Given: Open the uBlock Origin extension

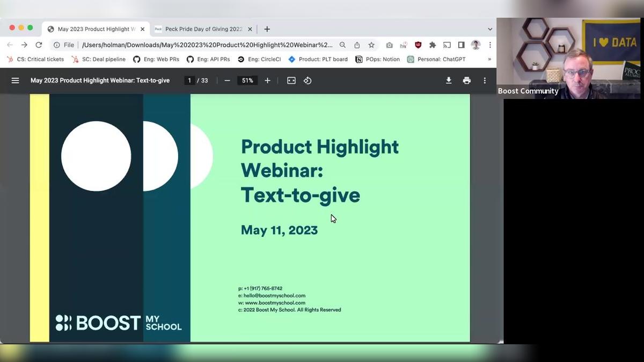Looking at the screenshot, I should pyautogui.click(x=418, y=45).
